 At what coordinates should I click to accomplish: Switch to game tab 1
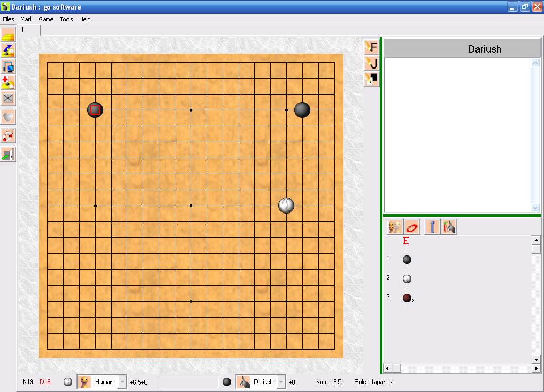coord(22,30)
